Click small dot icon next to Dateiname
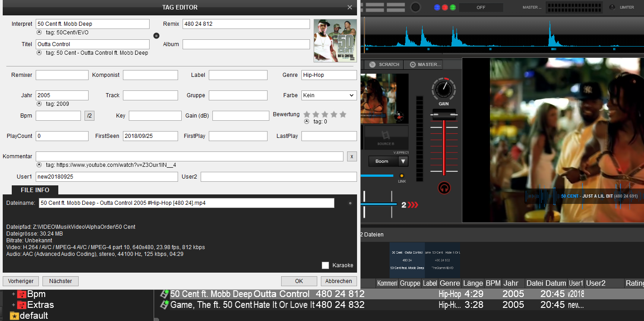 [350, 203]
